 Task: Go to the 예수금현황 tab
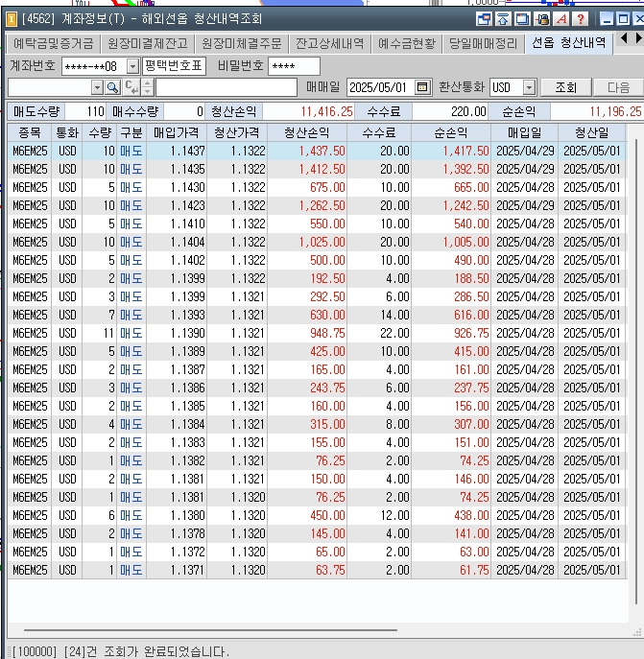[x=407, y=43]
